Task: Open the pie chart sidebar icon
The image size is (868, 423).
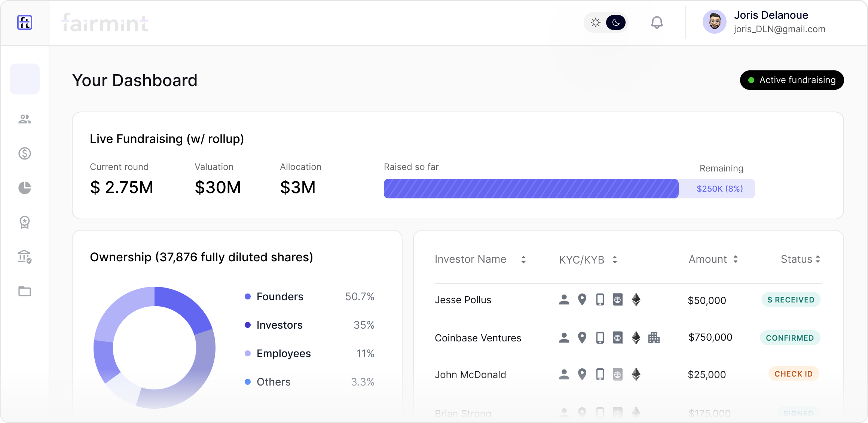Action: tap(25, 188)
